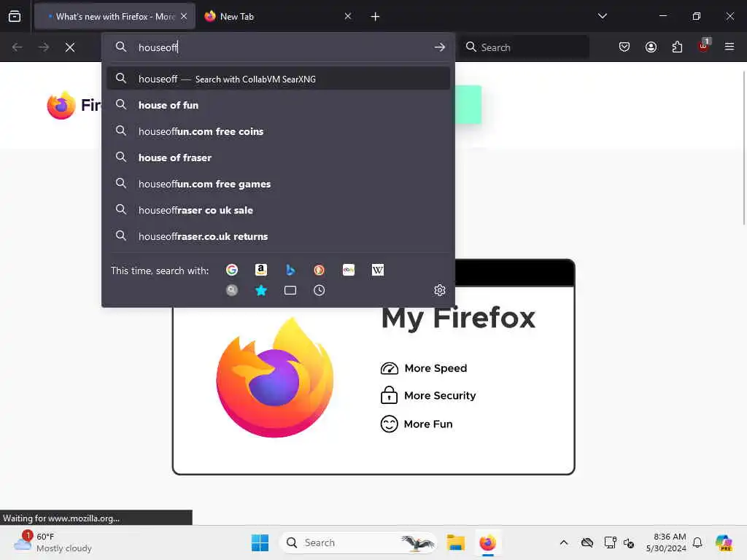The width and height of the screenshot is (747, 560).
Task: Click the Go arrow in address bar
Action: click(440, 47)
